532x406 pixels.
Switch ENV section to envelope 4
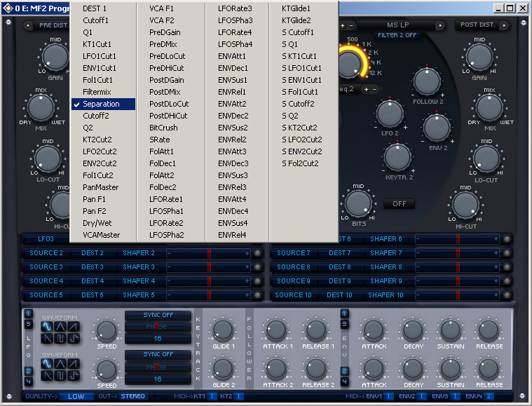tap(344, 381)
